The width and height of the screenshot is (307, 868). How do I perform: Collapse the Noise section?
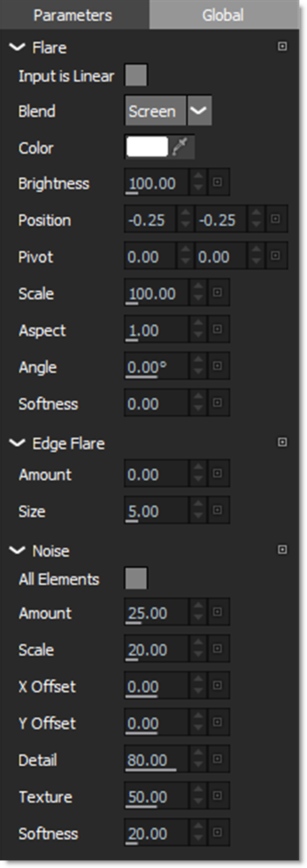17,550
